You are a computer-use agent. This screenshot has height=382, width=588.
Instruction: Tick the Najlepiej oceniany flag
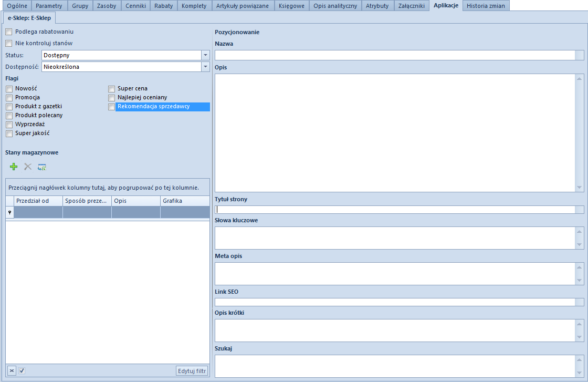(111, 98)
